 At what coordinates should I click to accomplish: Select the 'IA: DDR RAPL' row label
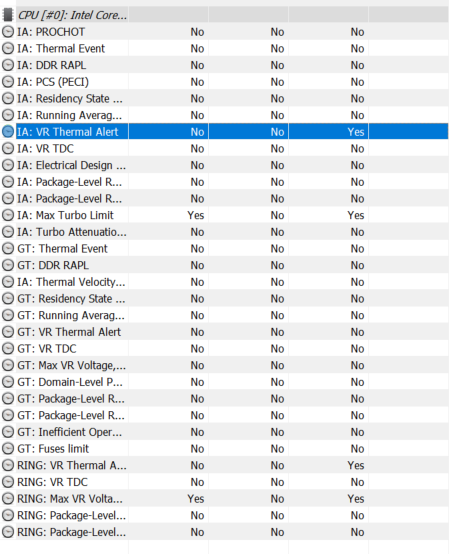[x=52, y=65]
